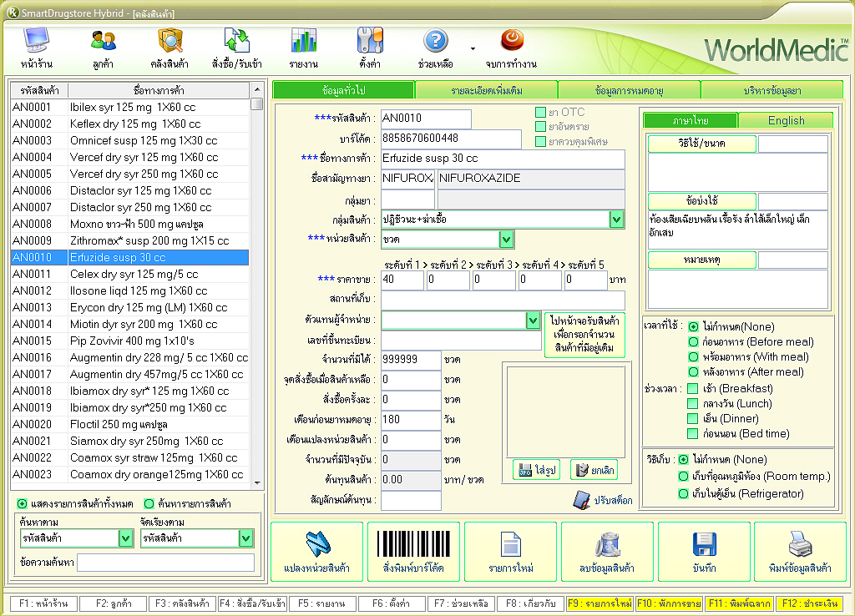Toggle the ยาอันตราย dangerous drug checkbox
855x616 pixels.
click(x=540, y=127)
